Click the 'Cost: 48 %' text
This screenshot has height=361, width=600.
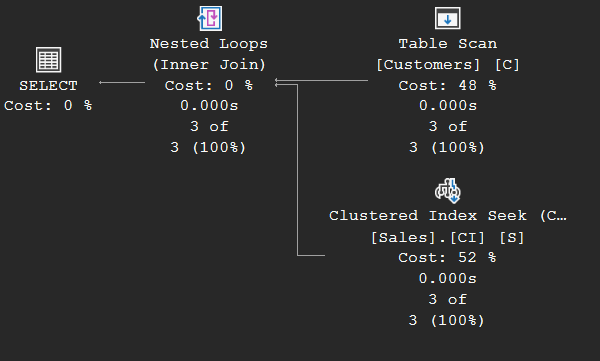coord(448,85)
